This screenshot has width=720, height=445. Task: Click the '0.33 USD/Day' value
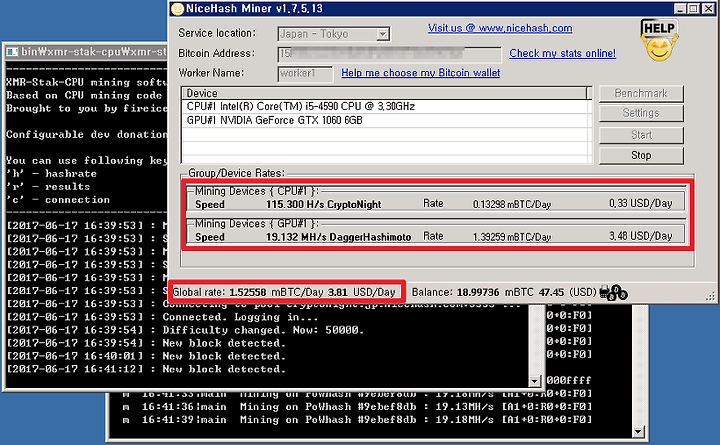tap(641, 203)
